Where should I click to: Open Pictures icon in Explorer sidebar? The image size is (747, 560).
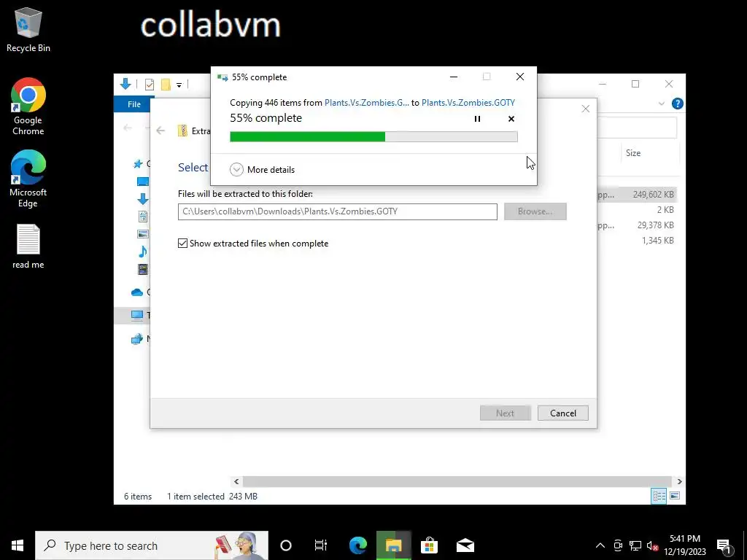click(142, 234)
